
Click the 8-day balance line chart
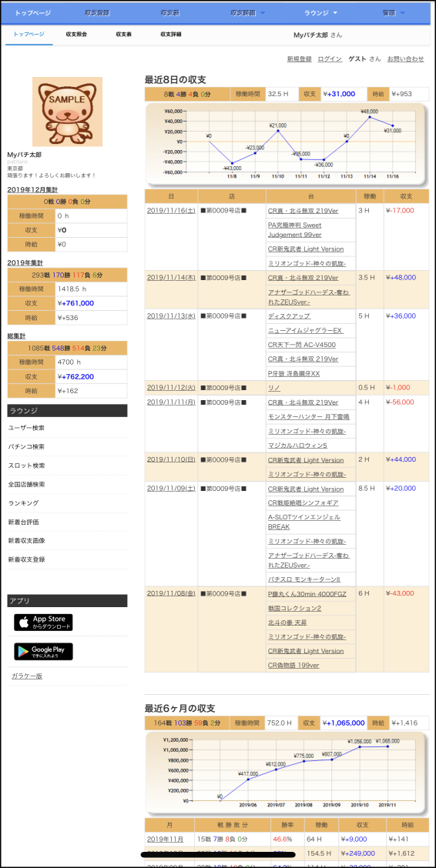click(x=287, y=145)
